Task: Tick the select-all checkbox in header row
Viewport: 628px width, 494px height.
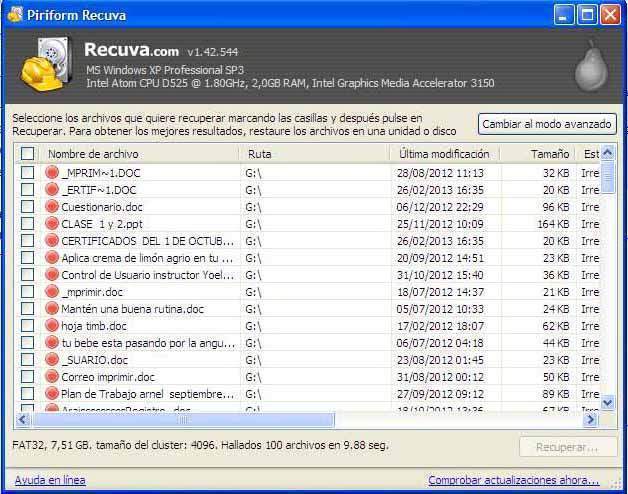Action: pos(28,154)
